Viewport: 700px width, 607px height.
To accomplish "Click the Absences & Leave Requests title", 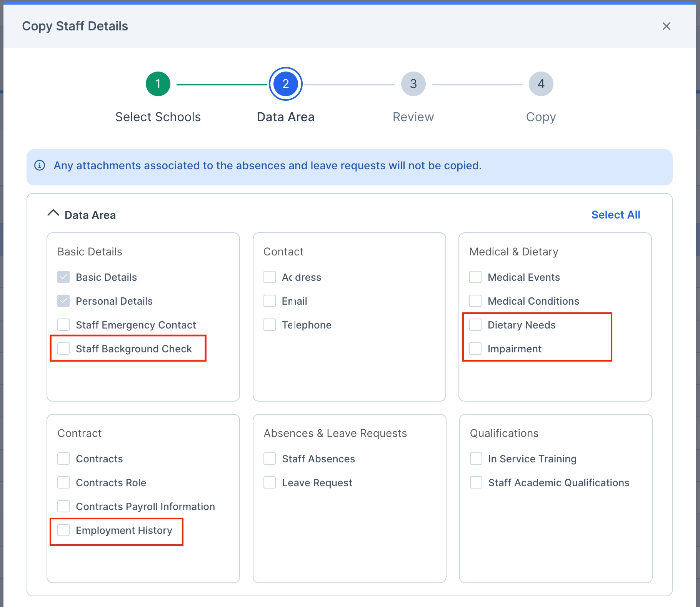I will point(335,433).
